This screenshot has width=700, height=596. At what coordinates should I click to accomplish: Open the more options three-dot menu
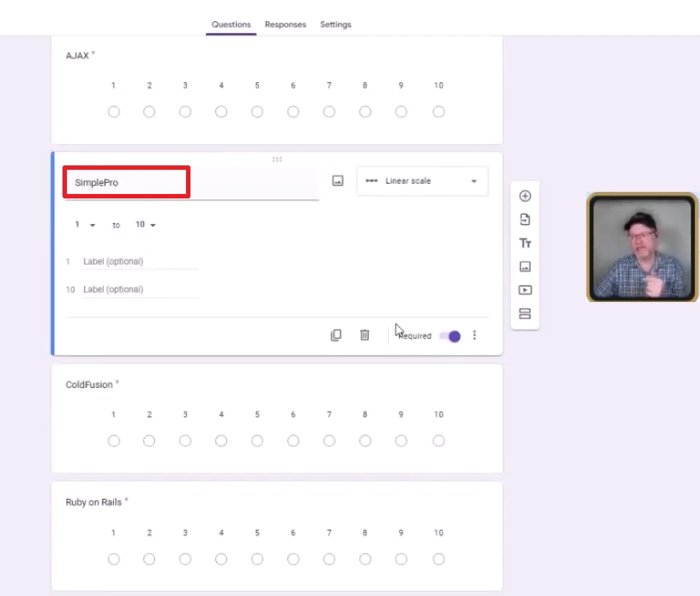[474, 335]
